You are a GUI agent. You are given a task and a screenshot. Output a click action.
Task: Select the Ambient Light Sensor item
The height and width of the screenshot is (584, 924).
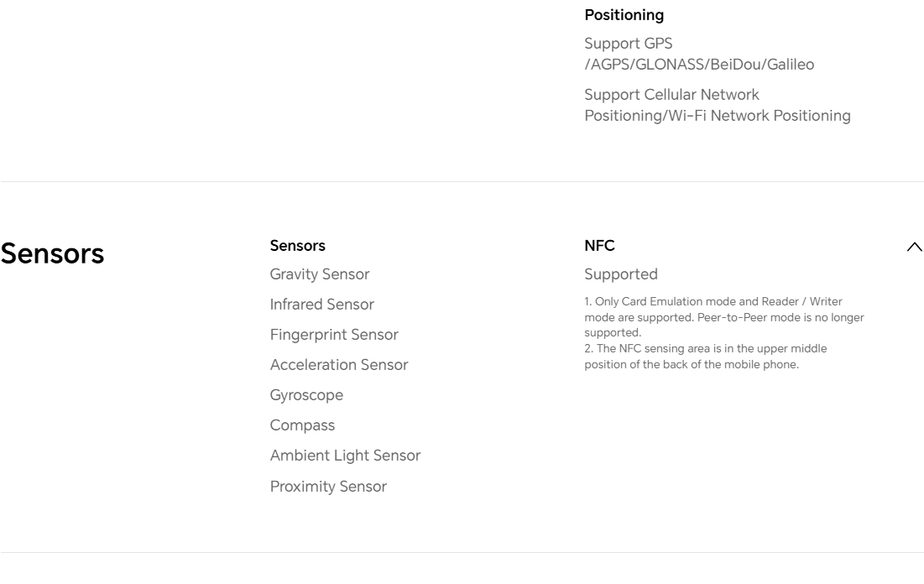pos(345,456)
